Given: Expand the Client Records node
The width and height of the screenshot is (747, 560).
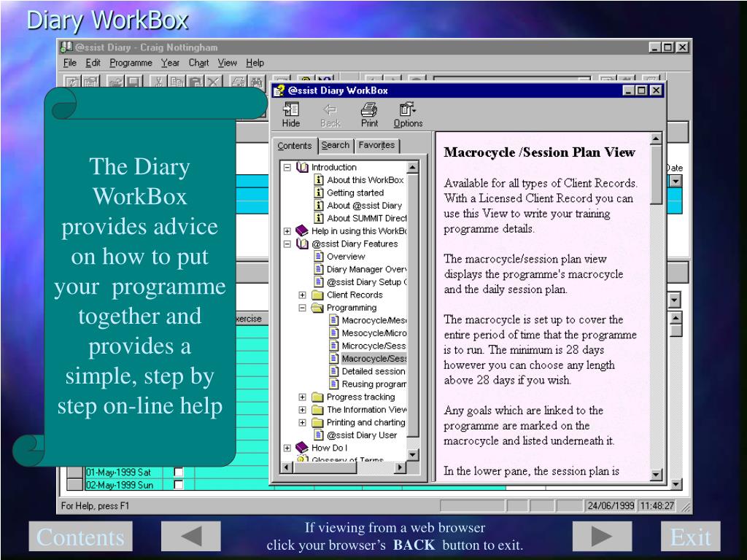Looking at the screenshot, I should coord(302,295).
